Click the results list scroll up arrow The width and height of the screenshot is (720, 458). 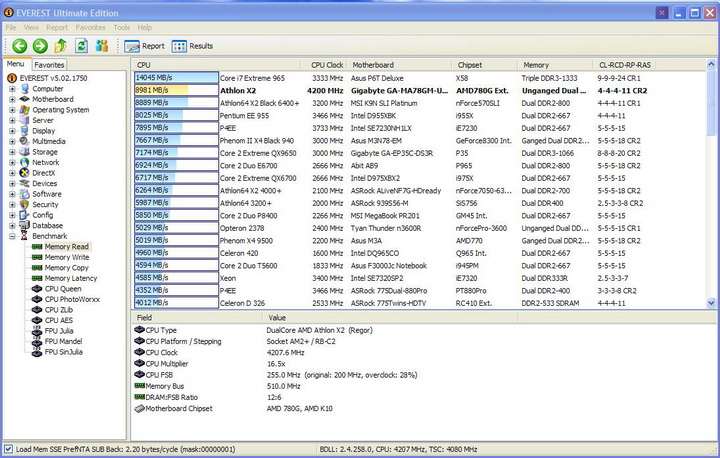point(711,64)
